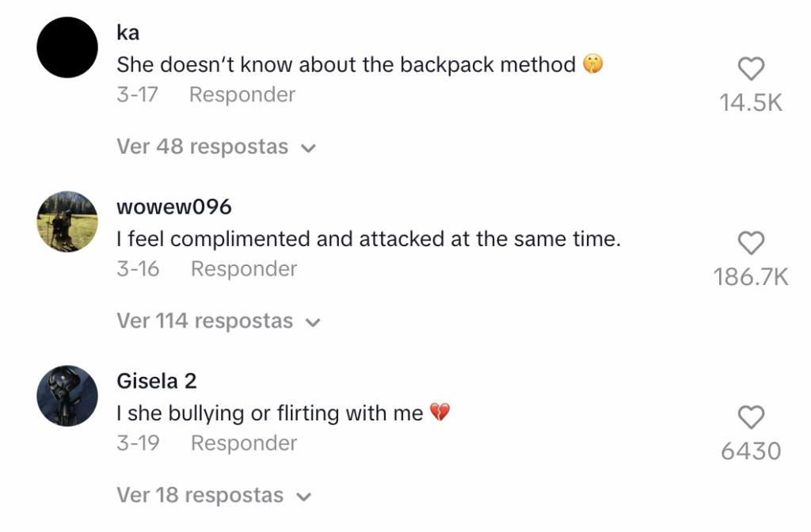The width and height of the screenshot is (811, 532).
Task: View wowew096's profile picture
Action: [x=67, y=221]
